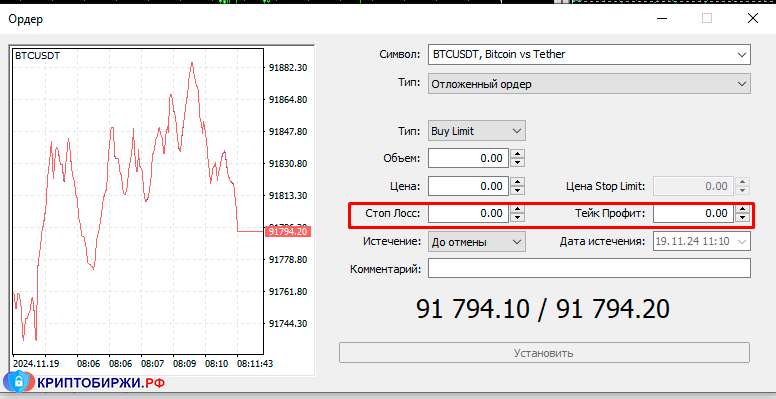Click the 91794.20 price label on chart

(288, 231)
